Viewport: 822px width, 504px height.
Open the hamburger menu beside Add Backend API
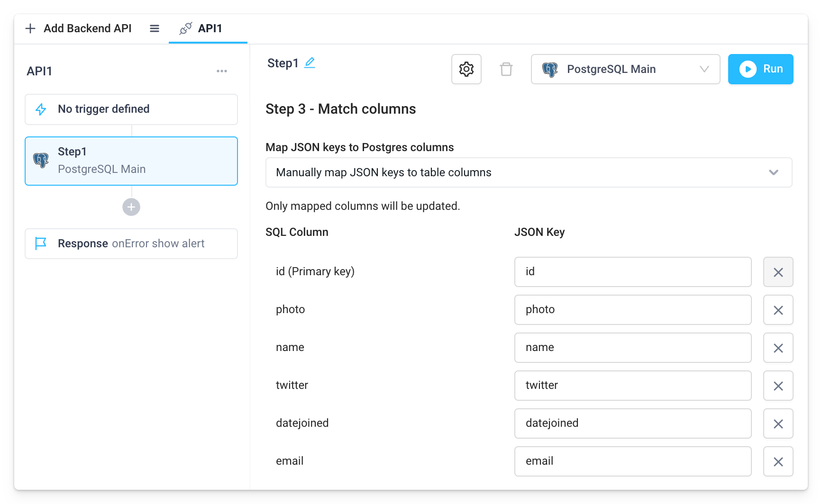tap(154, 28)
